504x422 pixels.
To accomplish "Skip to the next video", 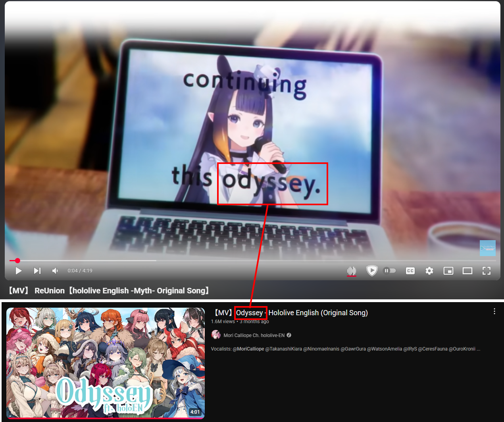I will click(x=37, y=271).
